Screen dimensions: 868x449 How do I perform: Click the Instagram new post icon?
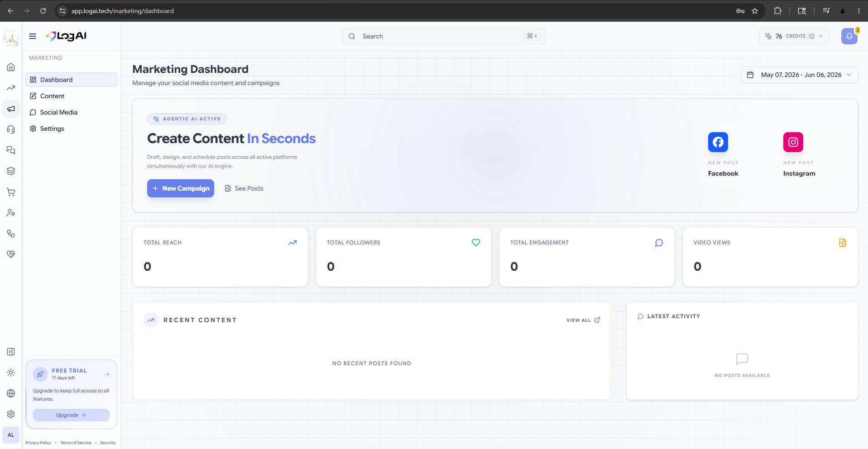(x=793, y=142)
